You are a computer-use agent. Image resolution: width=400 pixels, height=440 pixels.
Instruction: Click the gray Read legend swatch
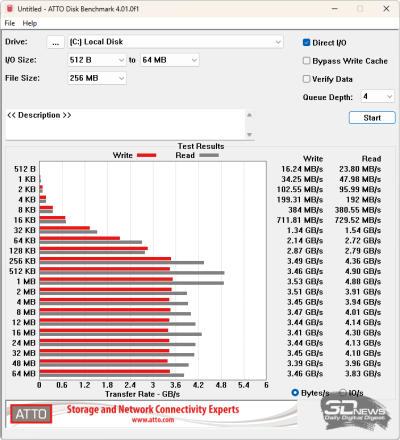tap(209, 155)
